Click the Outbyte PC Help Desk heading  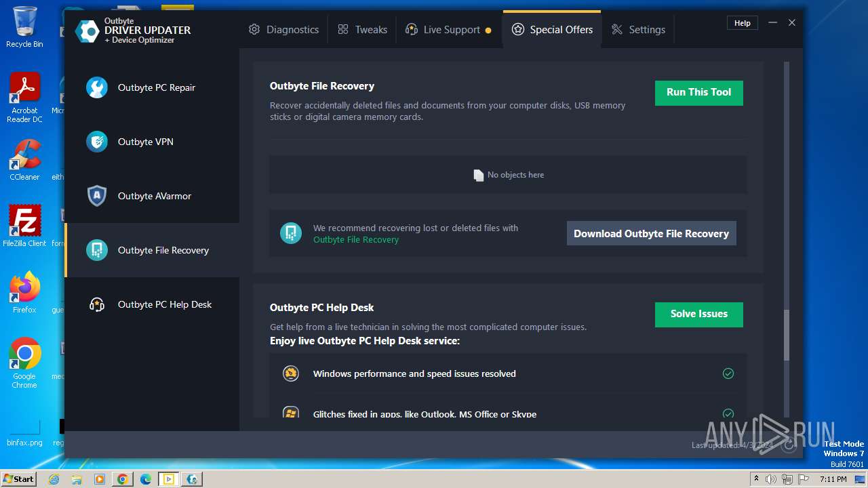pyautogui.click(x=322, y=308)
